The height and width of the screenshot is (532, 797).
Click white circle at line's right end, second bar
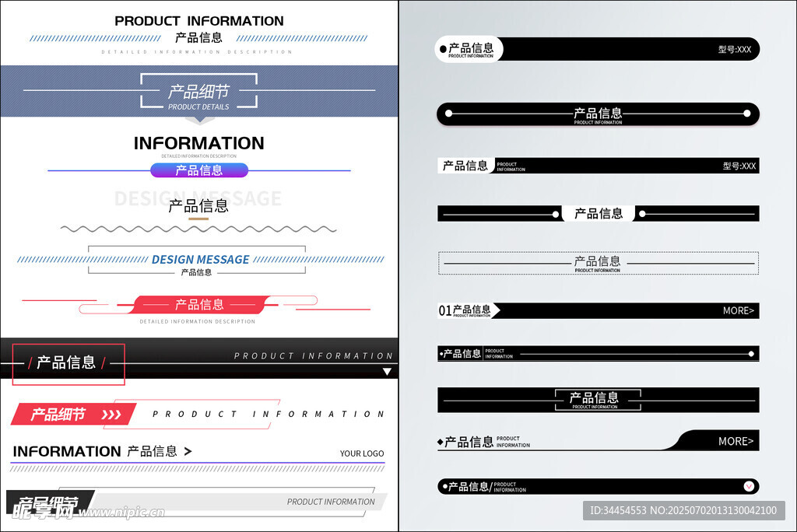pos(748,114)
